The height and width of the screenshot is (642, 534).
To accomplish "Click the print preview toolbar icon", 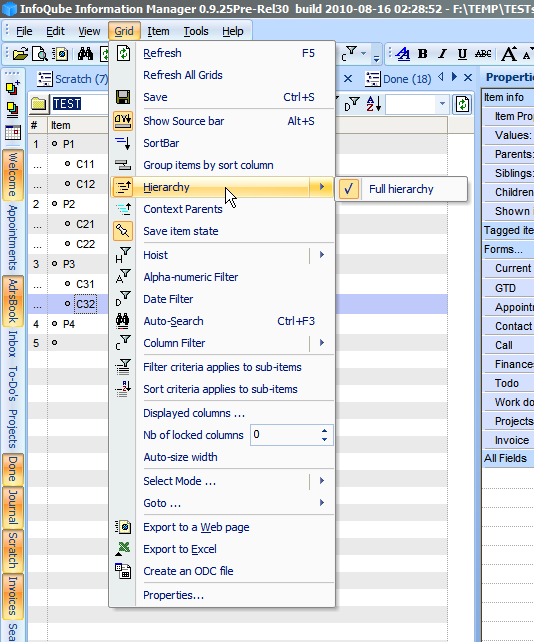I will coord(40,54).
